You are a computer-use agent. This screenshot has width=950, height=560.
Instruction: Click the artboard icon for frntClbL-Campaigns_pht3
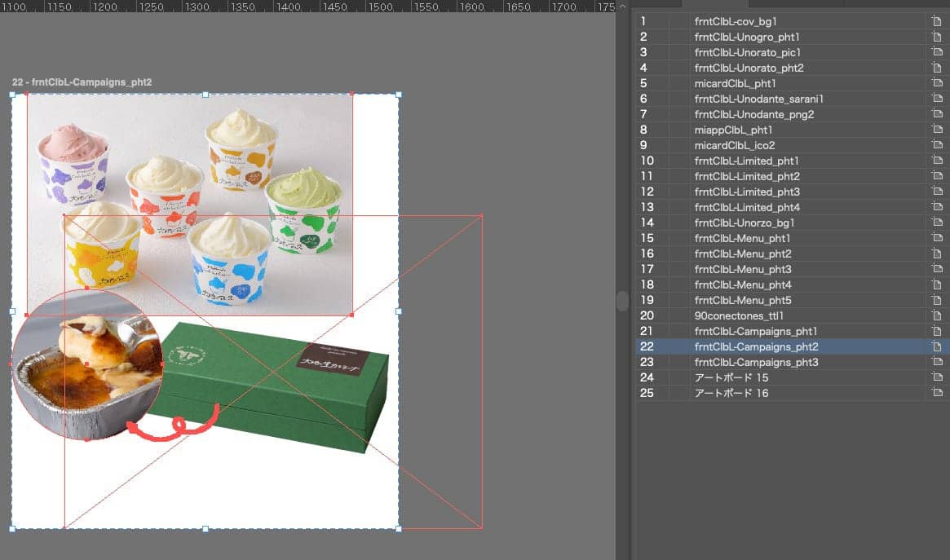937,361
